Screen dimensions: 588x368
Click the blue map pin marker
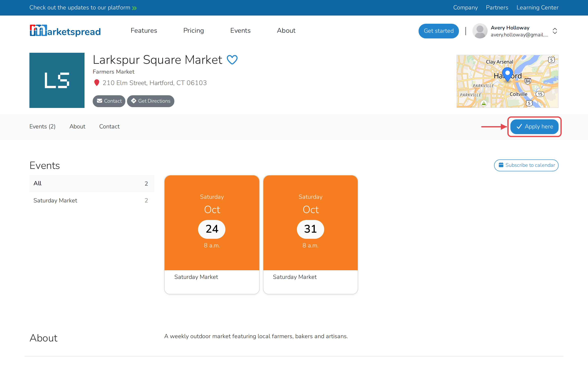[507, 74]
